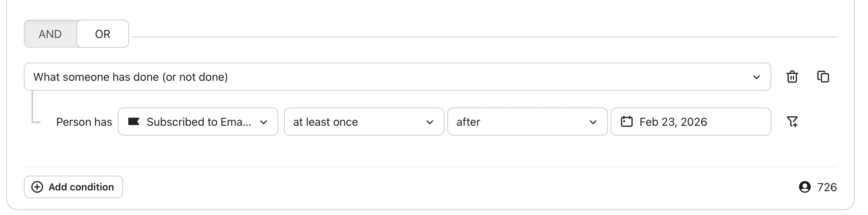Click the profile count person icon
The height and width of the screenshot is (215, 868).
click(x=805, y=187)
